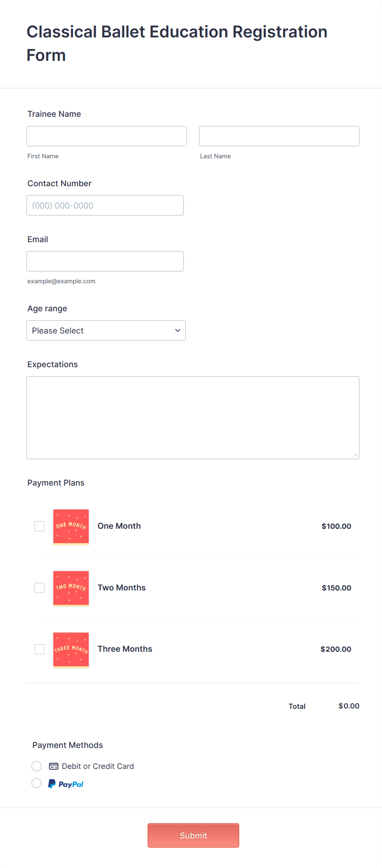The height and width of the screenshot is (868, 382).
Task: Click the One Month plan name label
Action: pyautogui.click(x=119, y=526)
